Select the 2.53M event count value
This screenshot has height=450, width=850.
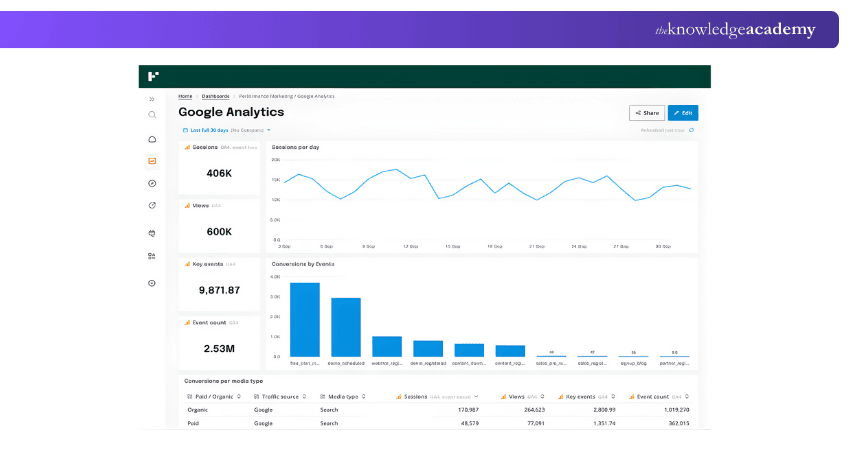pyautogui.click(x=219, y=349)
